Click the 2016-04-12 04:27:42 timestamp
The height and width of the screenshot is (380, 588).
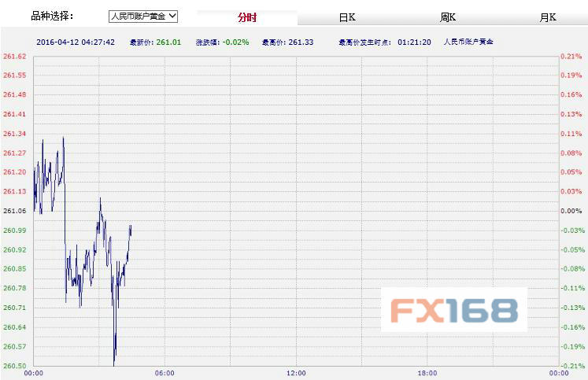click(x=76, y=41)
